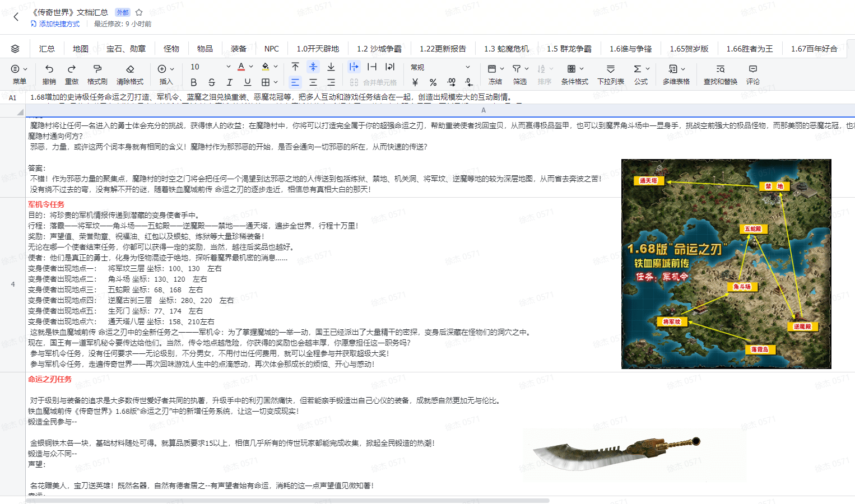855x504 pixels.
Task: Open font color options arrow
Action: point(251,67)
